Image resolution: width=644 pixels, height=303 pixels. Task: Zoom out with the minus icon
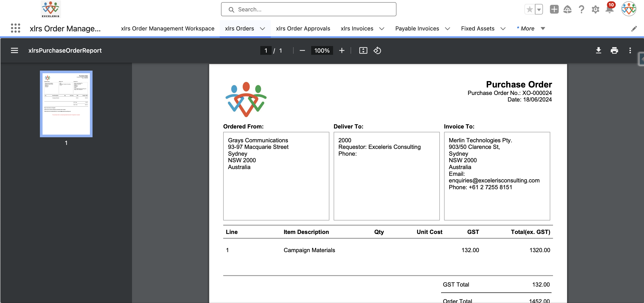click(302, 50)
